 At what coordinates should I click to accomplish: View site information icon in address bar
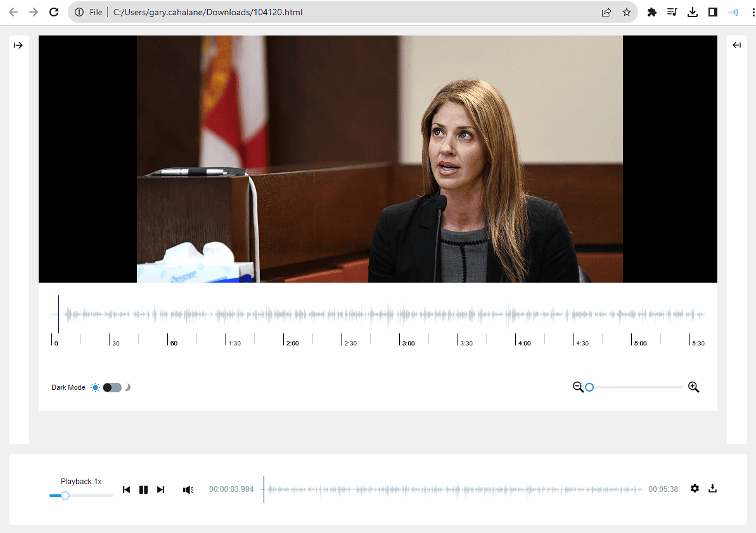coord(79,12)
